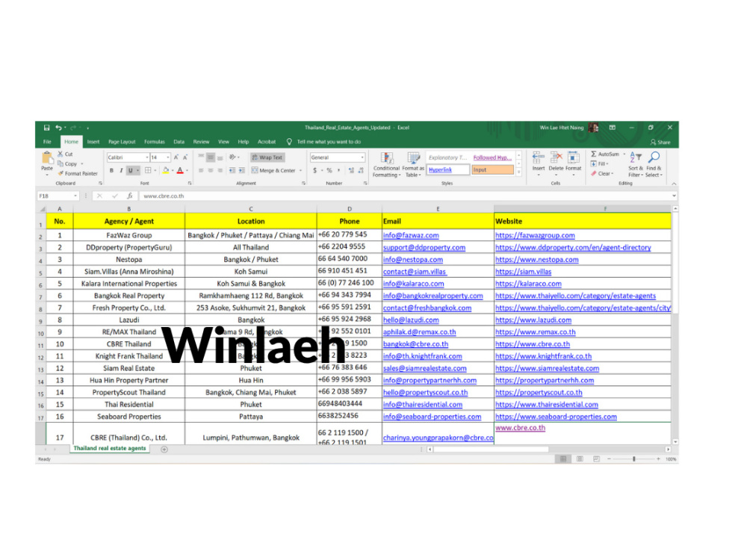
Task: Open the Clear dropdown
Action: click(602, 173)
